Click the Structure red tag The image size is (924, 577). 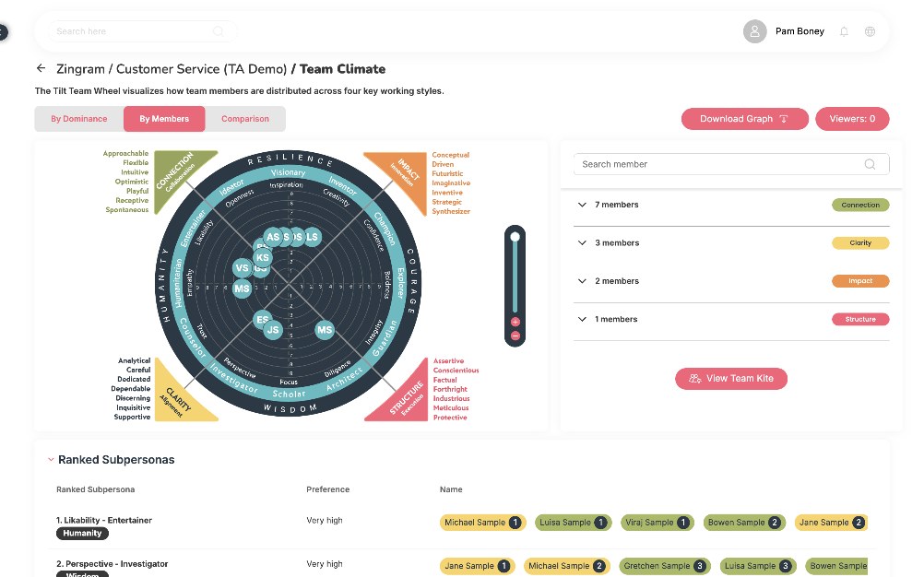860,319
